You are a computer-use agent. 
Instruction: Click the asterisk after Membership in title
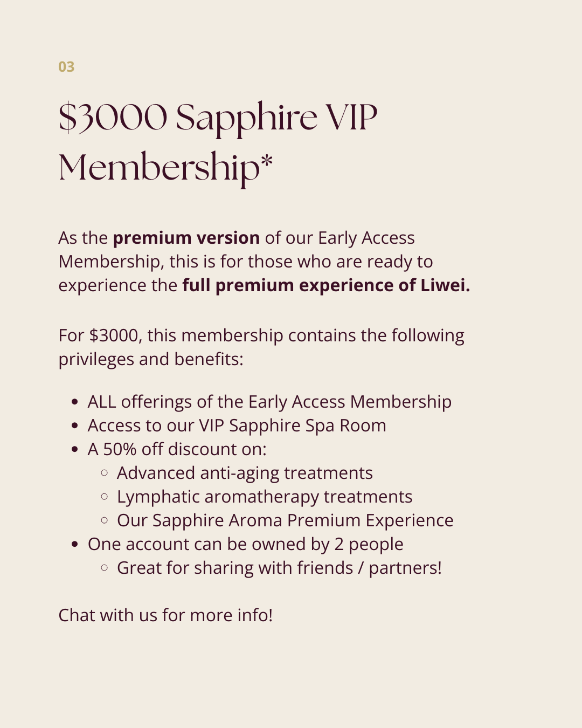pyautogui.click(x=267, y=160)
